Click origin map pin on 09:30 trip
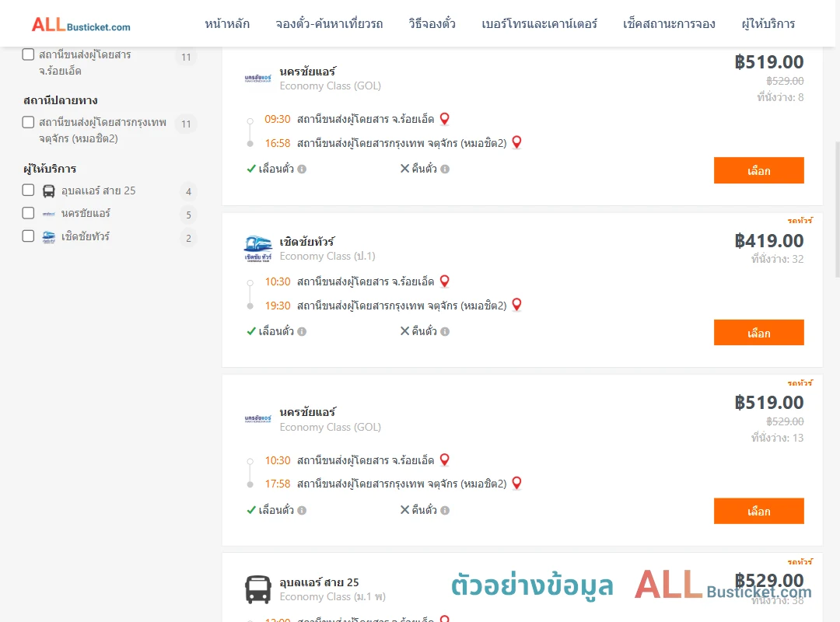This screenshot has width=840, height=622. pos(444,119)
